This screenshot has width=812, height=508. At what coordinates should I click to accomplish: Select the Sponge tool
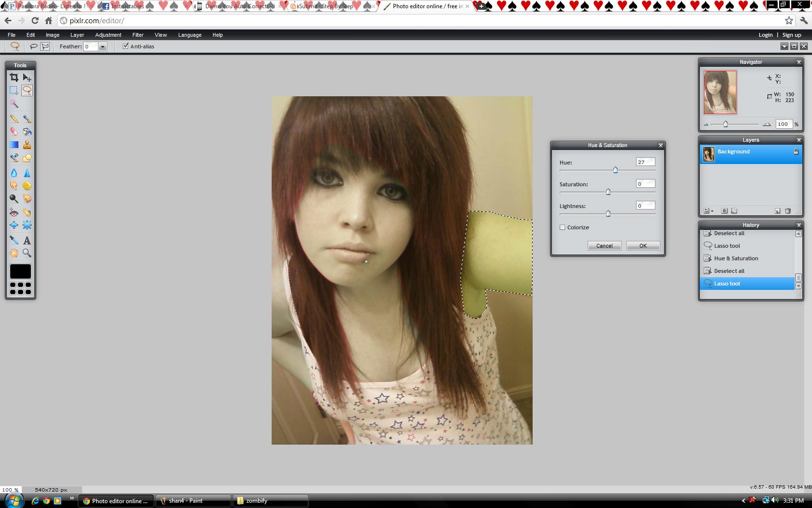tap(27, 186)
